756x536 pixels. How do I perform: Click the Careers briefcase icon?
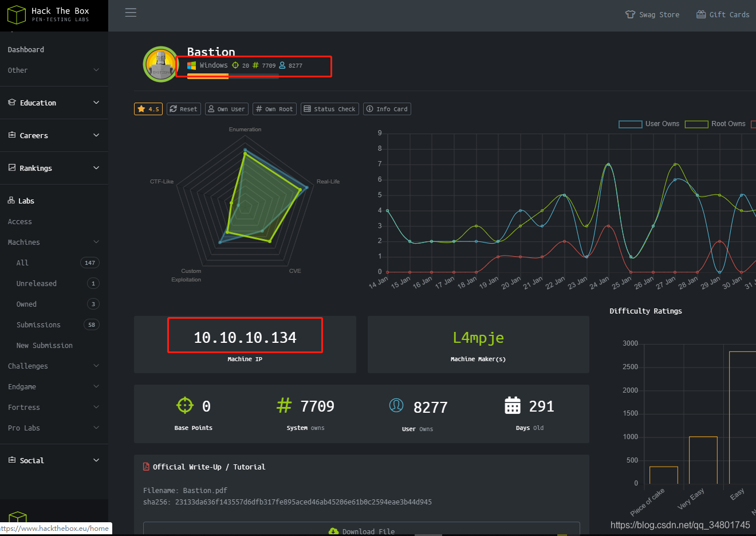click(x=12, y=135)
